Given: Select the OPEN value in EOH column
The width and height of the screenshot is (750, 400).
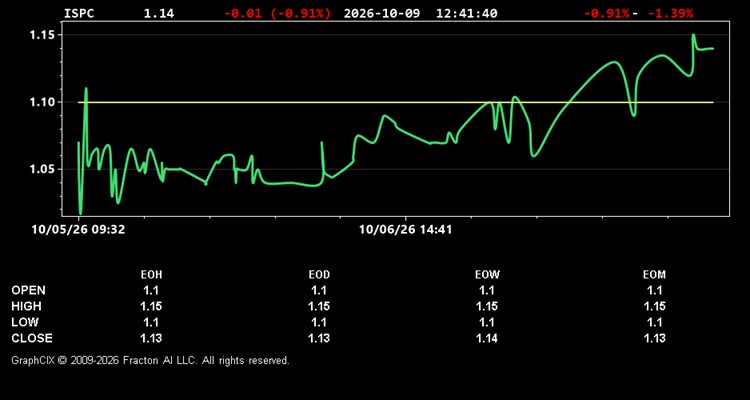Looking at the screenshot, I should point(151,290).
